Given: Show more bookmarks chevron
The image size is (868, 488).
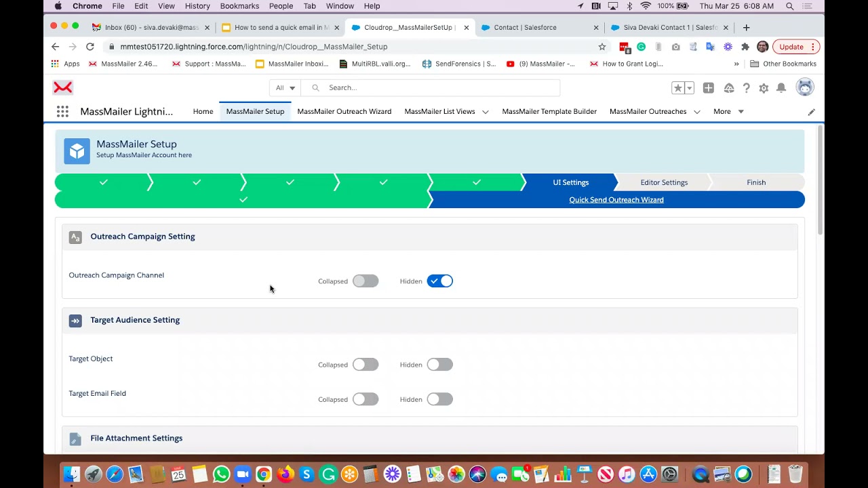Looking at the screenshot, I should pyautogui.click(x=736, y=64).
